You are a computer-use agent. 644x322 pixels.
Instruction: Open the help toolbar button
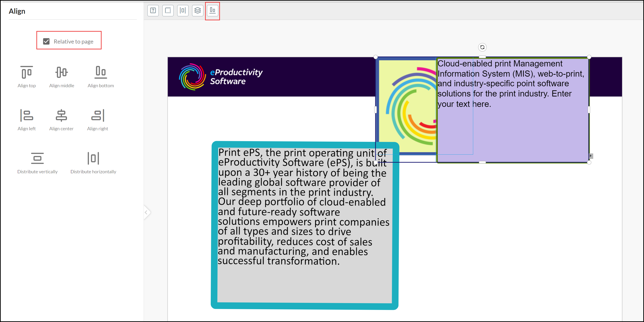point(153,10)
